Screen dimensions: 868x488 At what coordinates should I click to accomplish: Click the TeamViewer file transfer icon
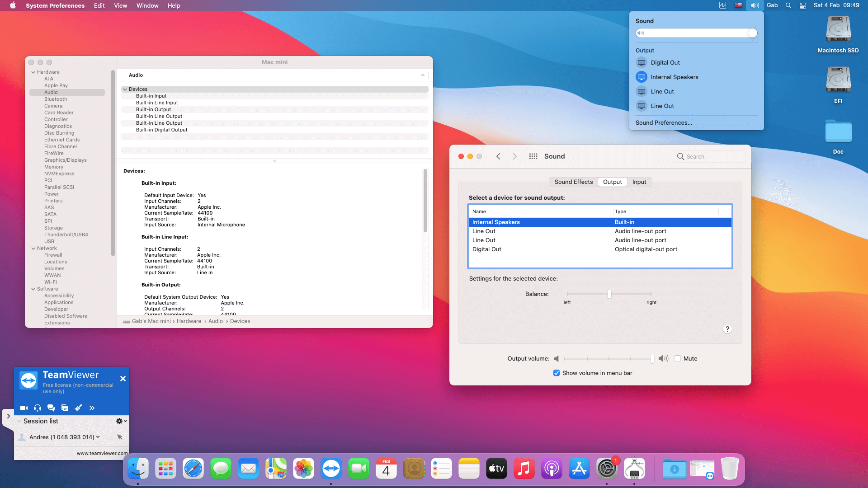click(x=65, y=408)
